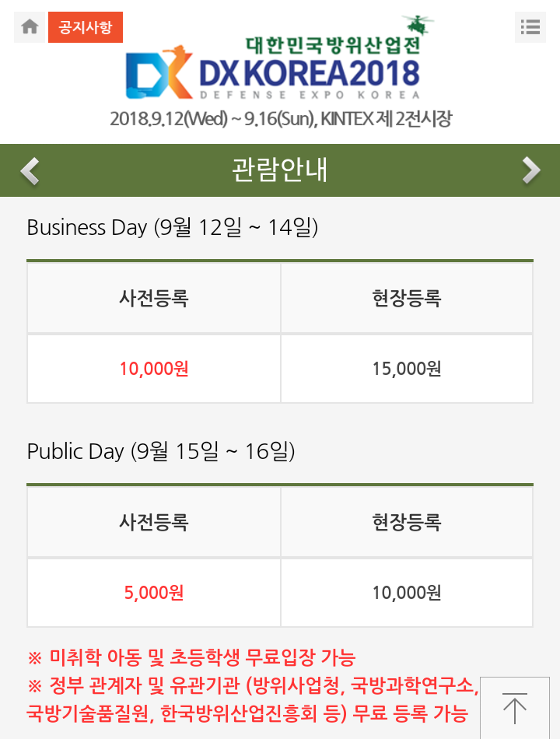Select Business Day 사전등록 header cell

coord(154,299)
